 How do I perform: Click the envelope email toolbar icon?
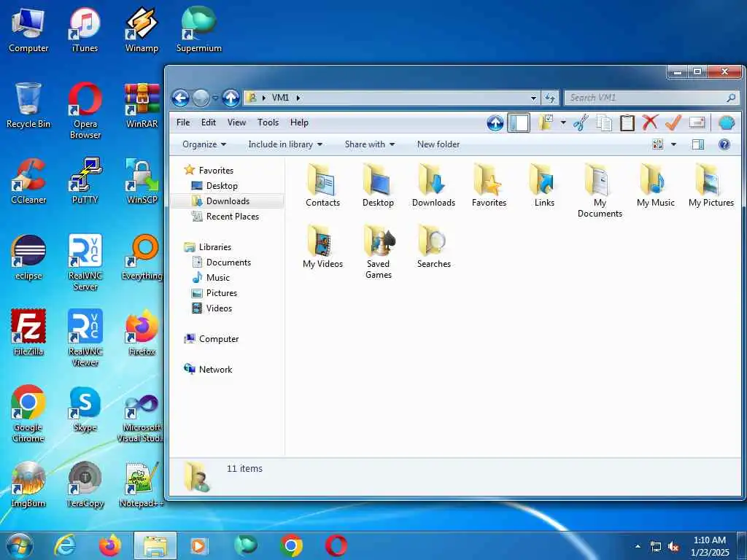[697, 122]
